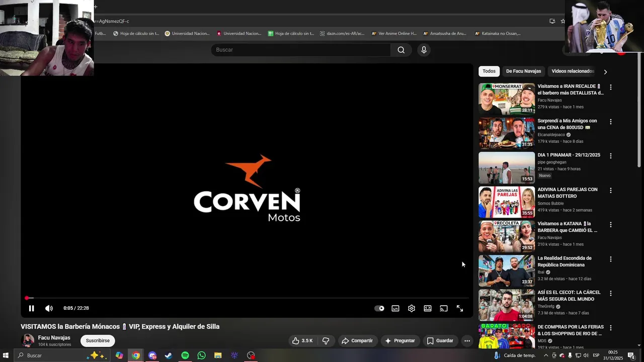Turn on subtitles with the captions icon
The height and width of the screenshot is (362, 644).
click(395, 308)
